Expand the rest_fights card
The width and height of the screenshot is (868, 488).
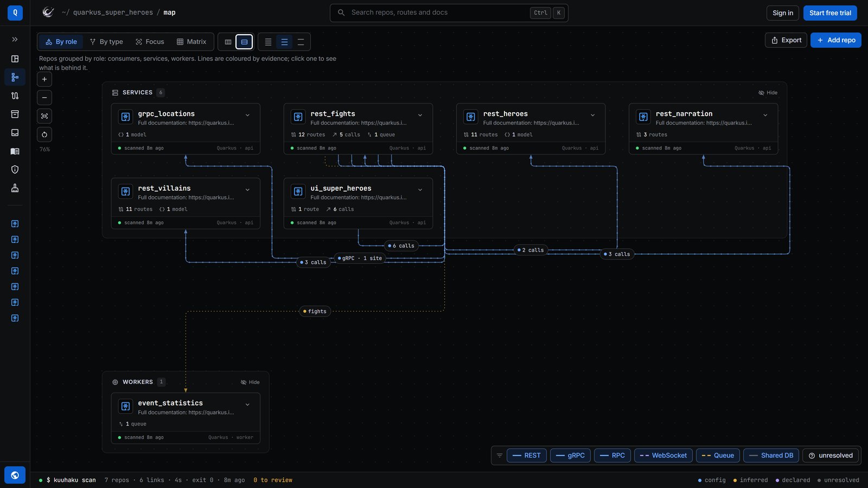click(420, 115)
